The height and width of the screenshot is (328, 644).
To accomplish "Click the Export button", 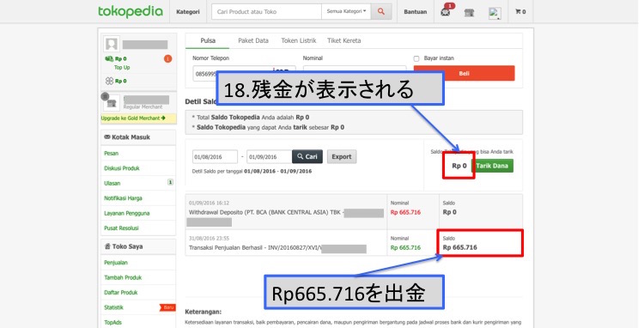I will [342, 156].
